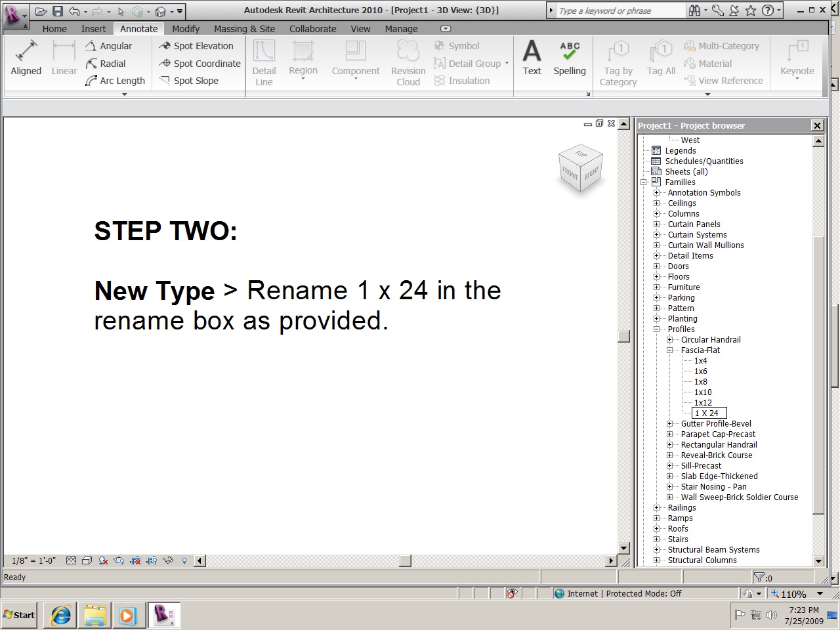Open the Massing & Site tab

(244, 29)
